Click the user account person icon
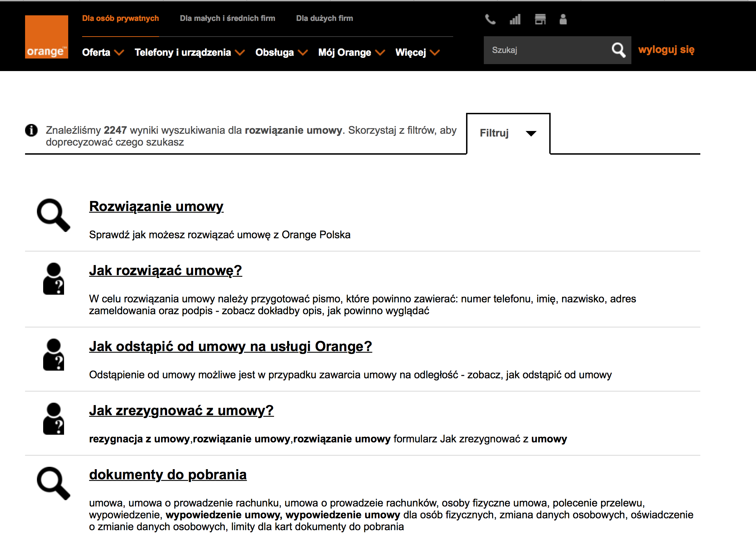The height and width of the screenshot is (542, 756). pyautogui.click(x=563, y=19)
